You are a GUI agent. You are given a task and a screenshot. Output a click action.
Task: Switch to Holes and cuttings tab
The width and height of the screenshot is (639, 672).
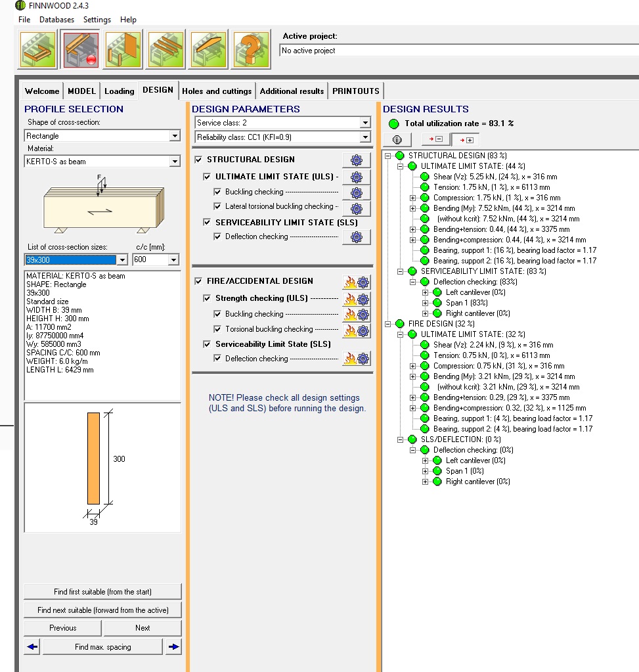pos(217,91)
